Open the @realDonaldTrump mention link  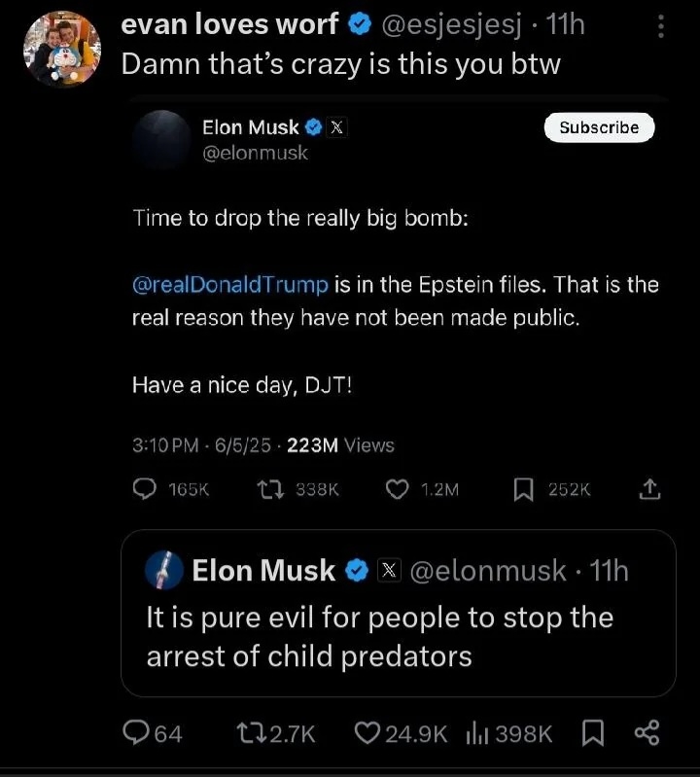[x=229, y=285]
